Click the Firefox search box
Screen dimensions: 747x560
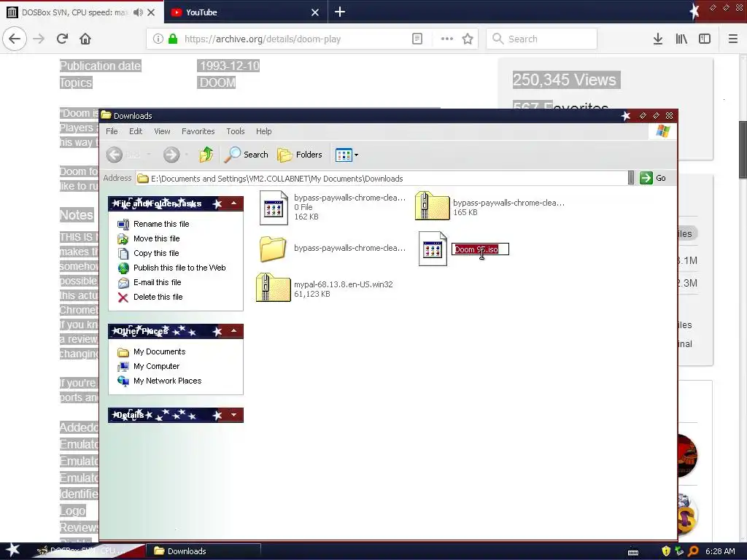tap(542, 39)
